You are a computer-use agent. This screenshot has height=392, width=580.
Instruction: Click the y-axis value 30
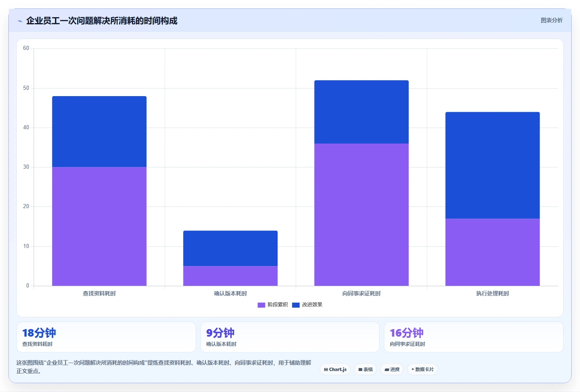[26, 167]
